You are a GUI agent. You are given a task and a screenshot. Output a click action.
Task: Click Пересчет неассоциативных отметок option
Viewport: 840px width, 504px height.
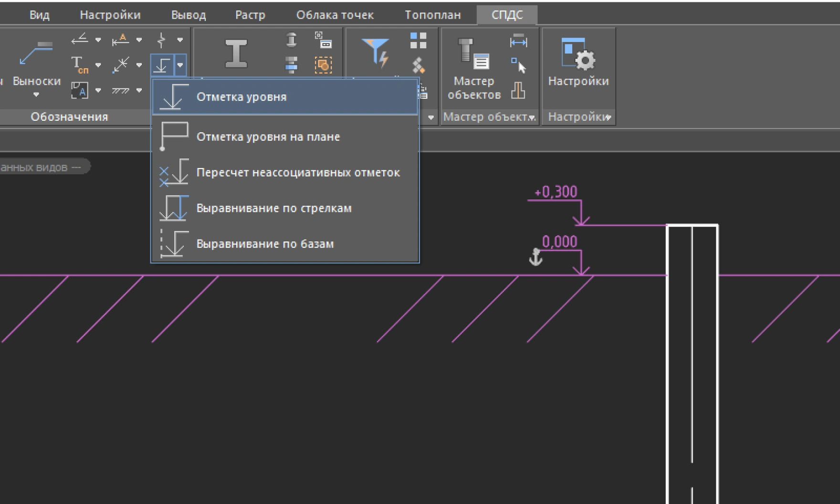pyautogui.click(x=299, y=172)
